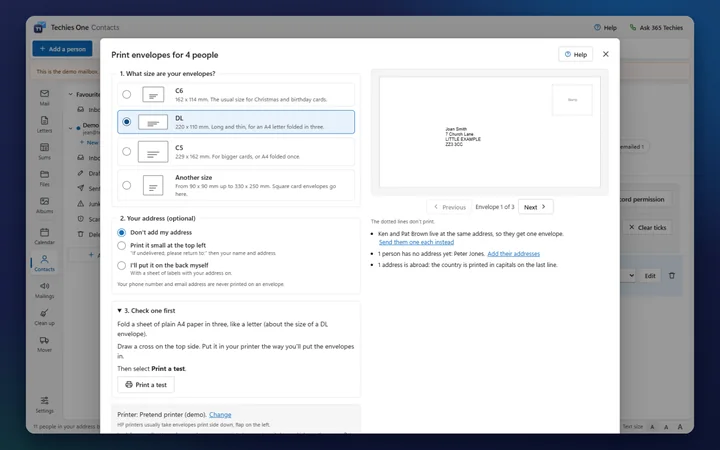
Task: Click the printer icon on Print a test
Action: point(129,385)
